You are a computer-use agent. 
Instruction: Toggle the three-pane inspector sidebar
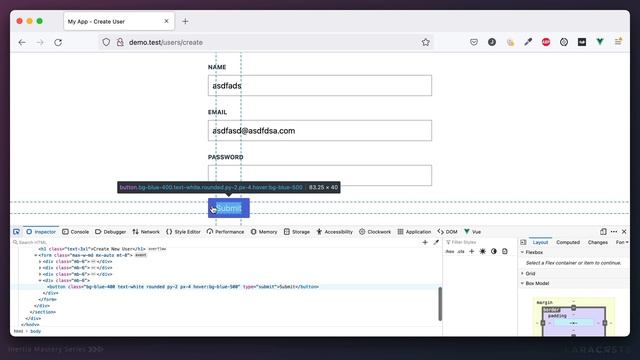point(523,242)
